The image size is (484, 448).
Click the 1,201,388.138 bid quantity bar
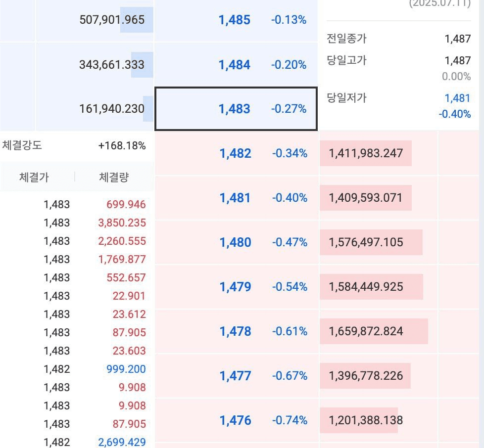[366, 420]
